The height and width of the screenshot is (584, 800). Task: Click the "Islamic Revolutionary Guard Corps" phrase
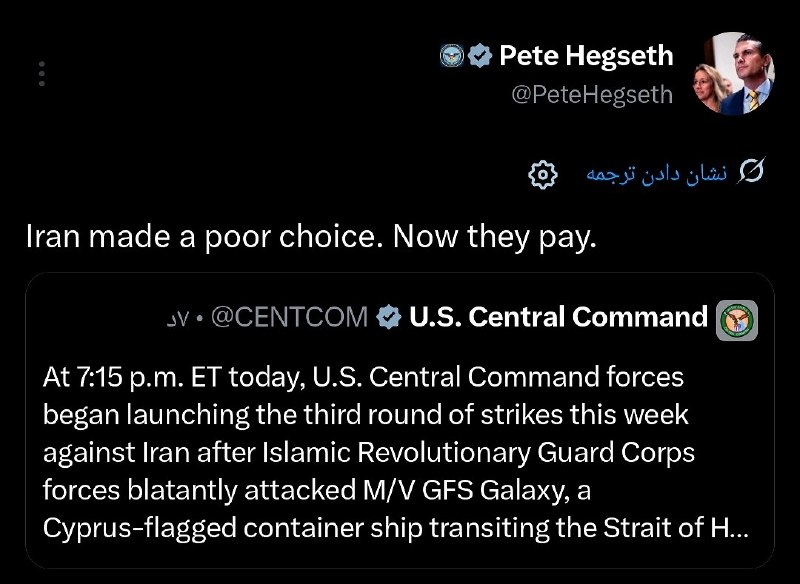(479, 453)
